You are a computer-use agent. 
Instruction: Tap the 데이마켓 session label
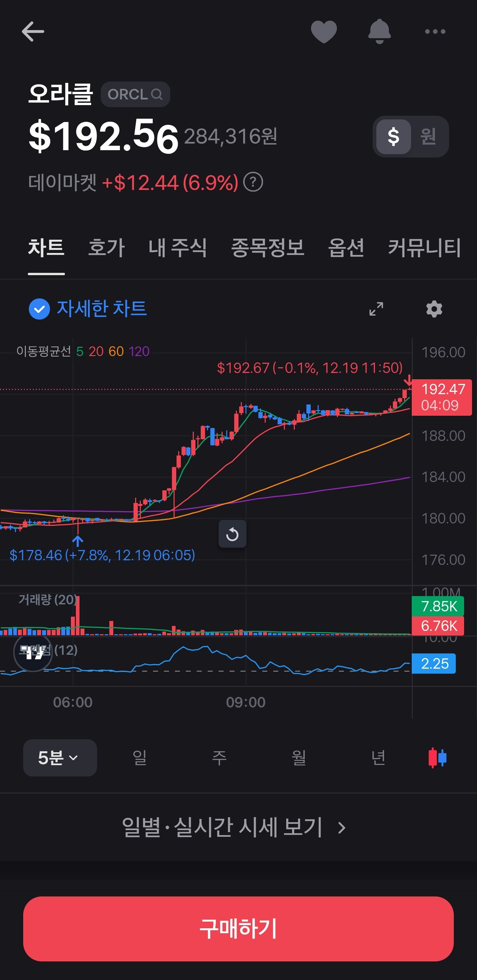tap(62, 182)
